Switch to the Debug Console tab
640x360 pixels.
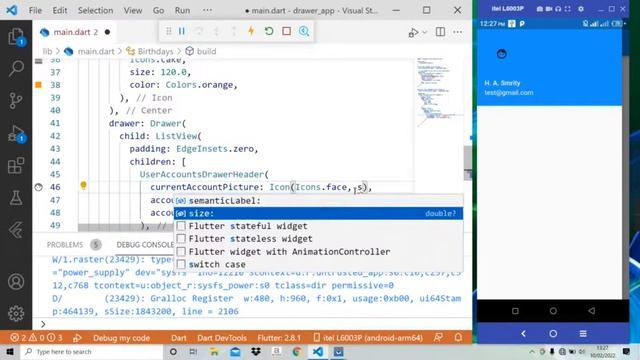point(145,244)
